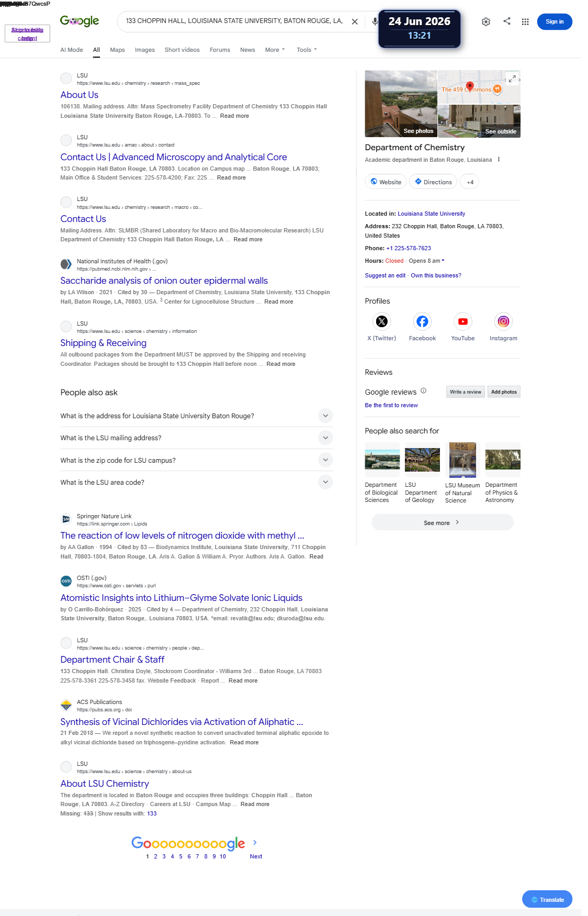This screenshot has width=588, height=916.
Task: Open the Google apps grid
Action: click(525, 21)
